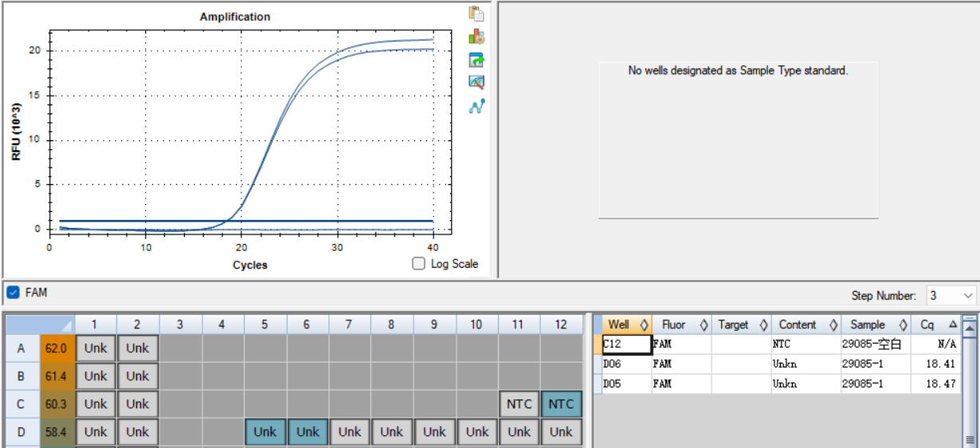Sort the table by the Content column
Image resolution: width=980 pixels, height=448 pixels.
[806, 324]
